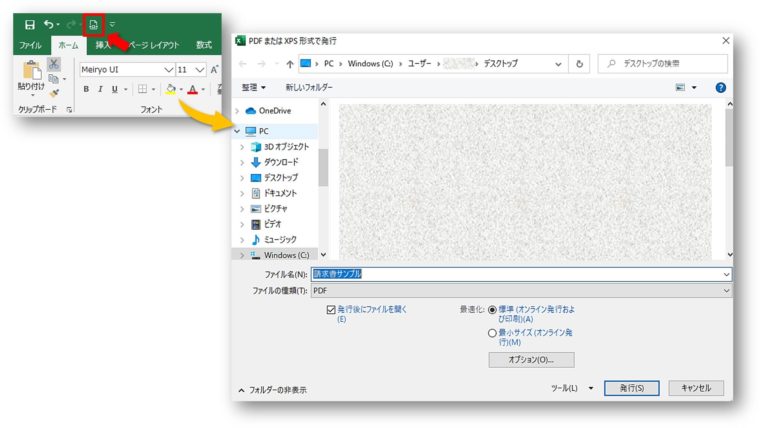Open the 整理 menu

(253, 88)
